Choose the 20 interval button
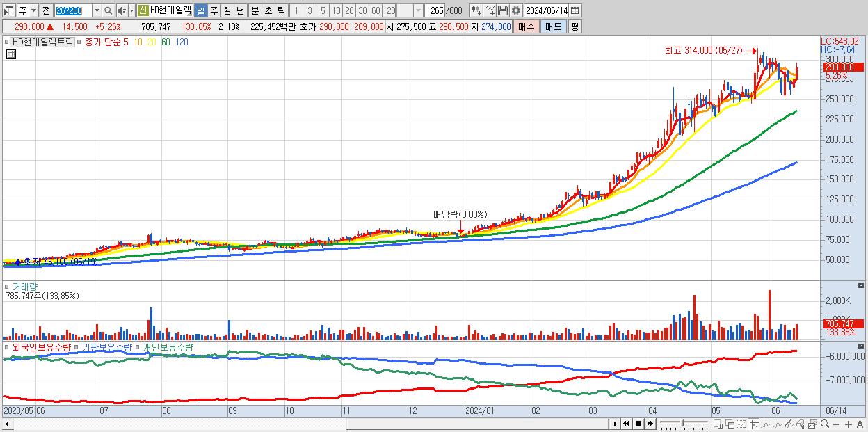868x432 pixels. [x=349, y=10]
